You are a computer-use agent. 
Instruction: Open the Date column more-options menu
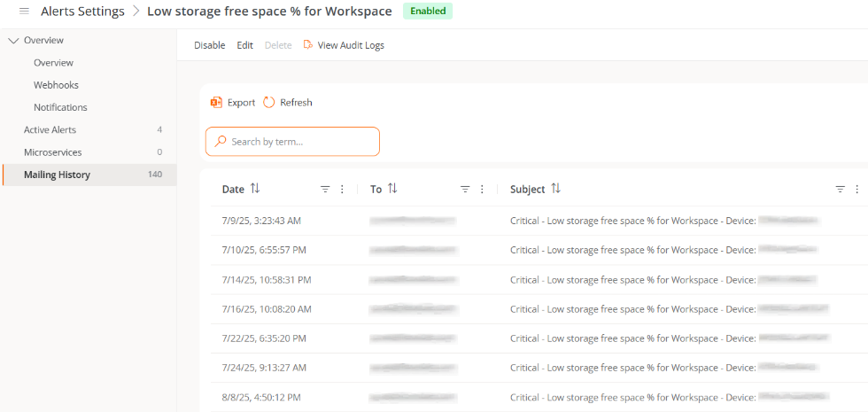coord(343,190)
